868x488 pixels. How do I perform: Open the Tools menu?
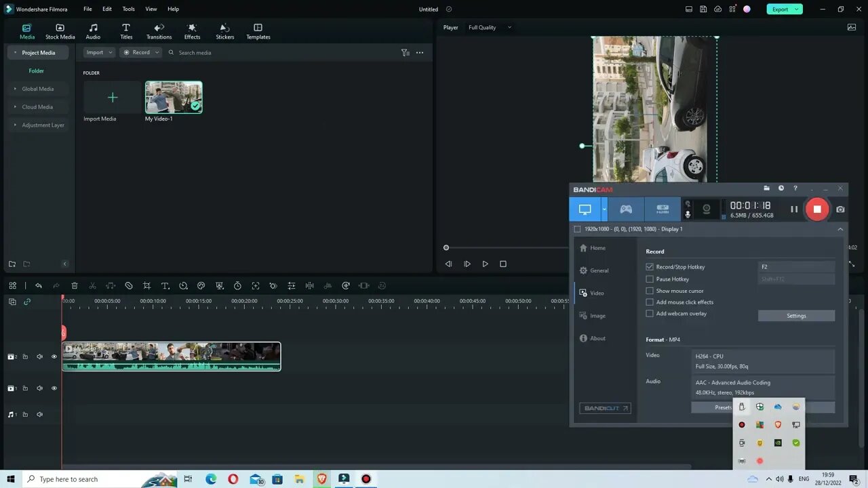(x=128, y=9)
